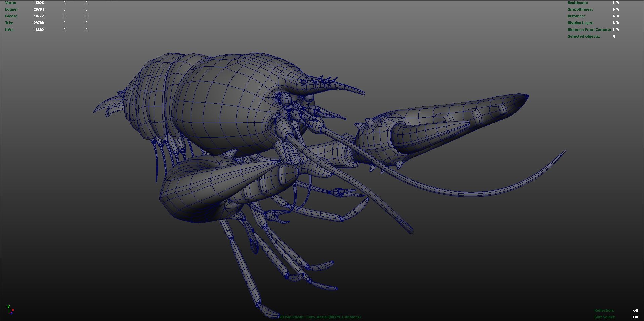The height and width of the screenshot is (321, 644).
Task: Click the Y axis on the view axis gizmo
Action: tap(8, 306)
